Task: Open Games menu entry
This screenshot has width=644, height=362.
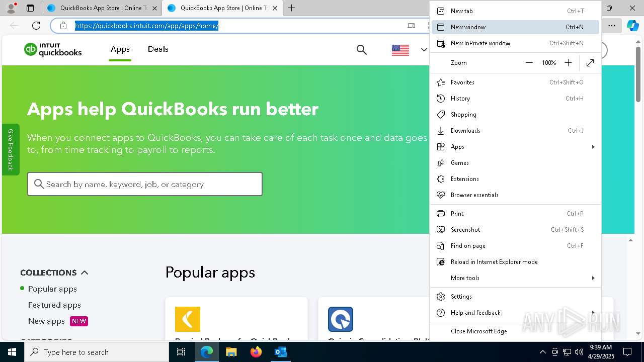Action: [x=515, y=163]
